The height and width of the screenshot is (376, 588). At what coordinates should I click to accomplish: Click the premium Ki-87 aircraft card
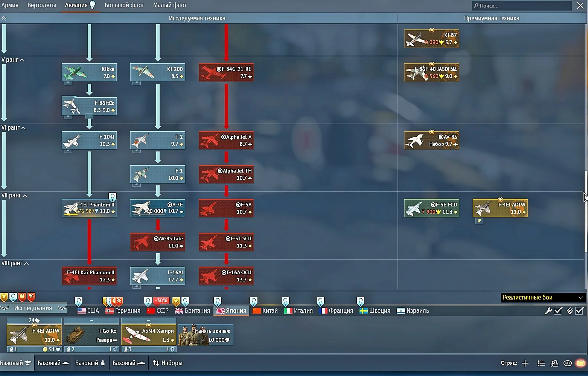(432, 38)
